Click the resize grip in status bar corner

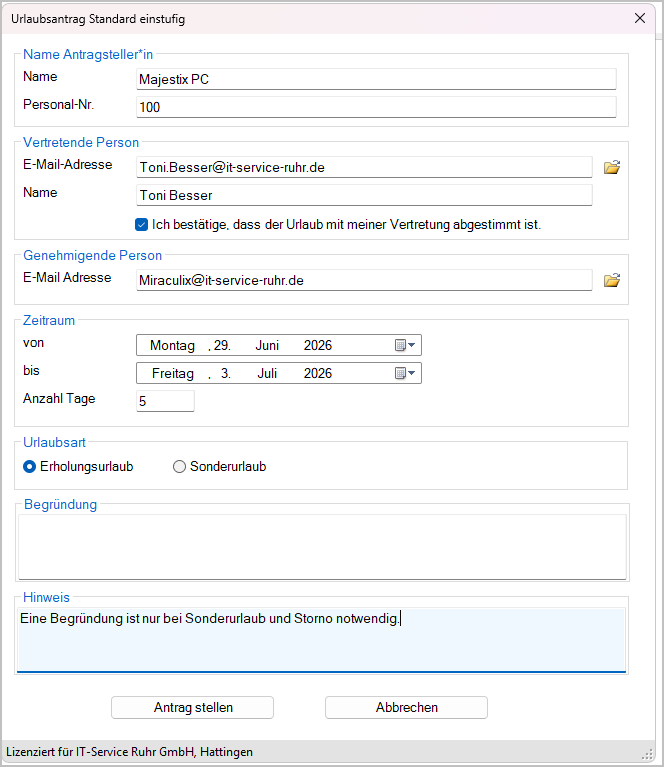(x=647, y=754)
